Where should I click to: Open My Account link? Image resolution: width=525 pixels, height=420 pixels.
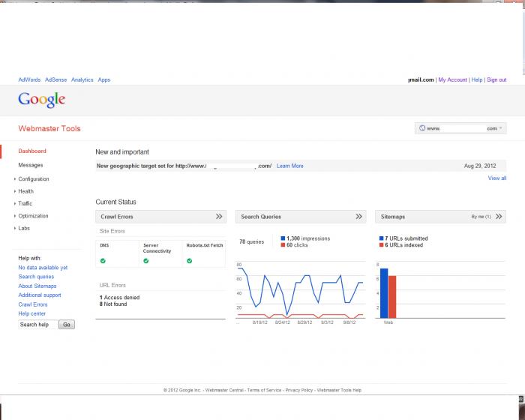453,79
